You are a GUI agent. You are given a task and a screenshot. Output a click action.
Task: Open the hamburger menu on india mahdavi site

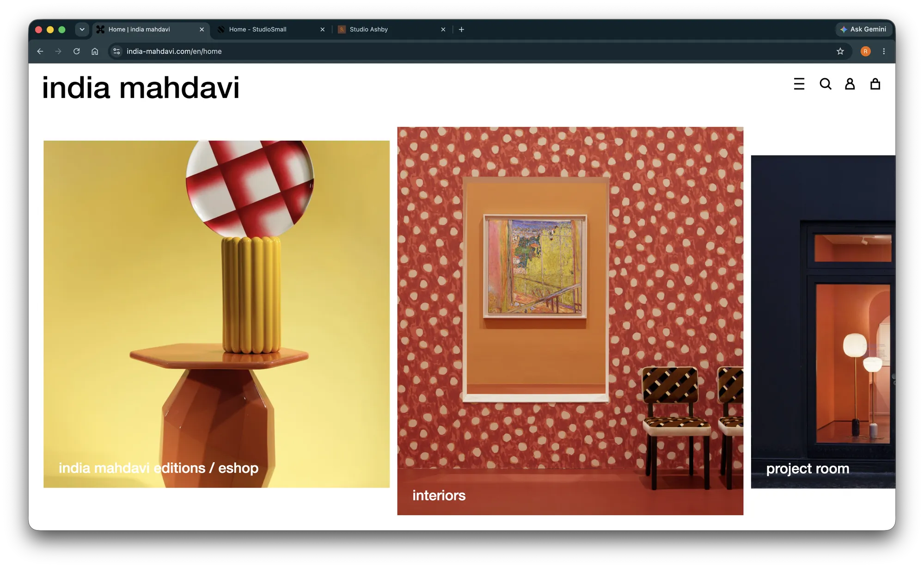click(799, 84)
